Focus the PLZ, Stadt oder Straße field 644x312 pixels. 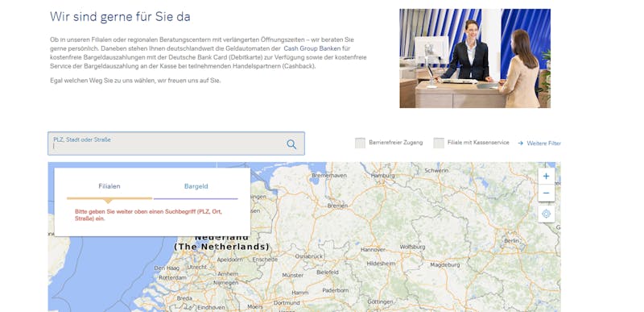pos(176,144)
